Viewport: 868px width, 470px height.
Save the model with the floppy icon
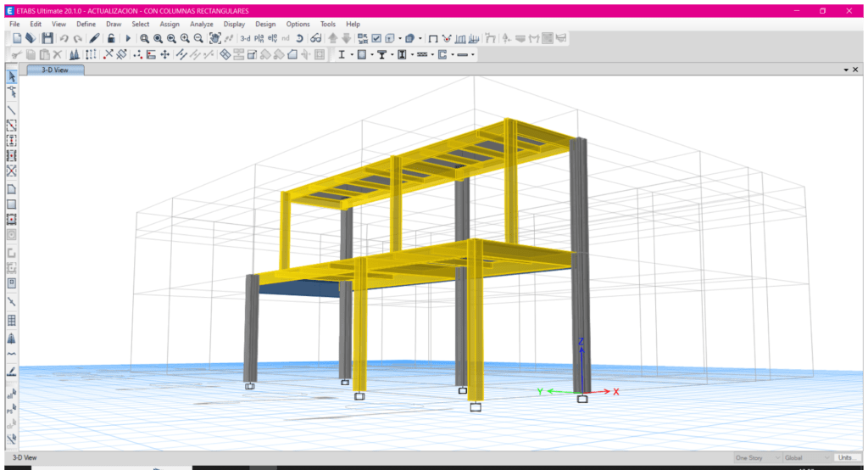point(47,38)
